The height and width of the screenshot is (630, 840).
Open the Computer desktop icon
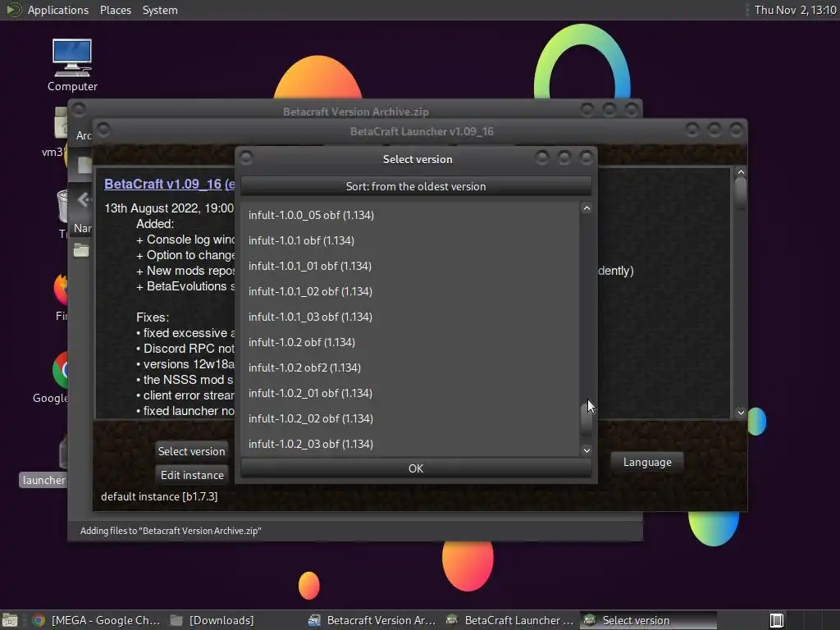[x=72, y=64]
